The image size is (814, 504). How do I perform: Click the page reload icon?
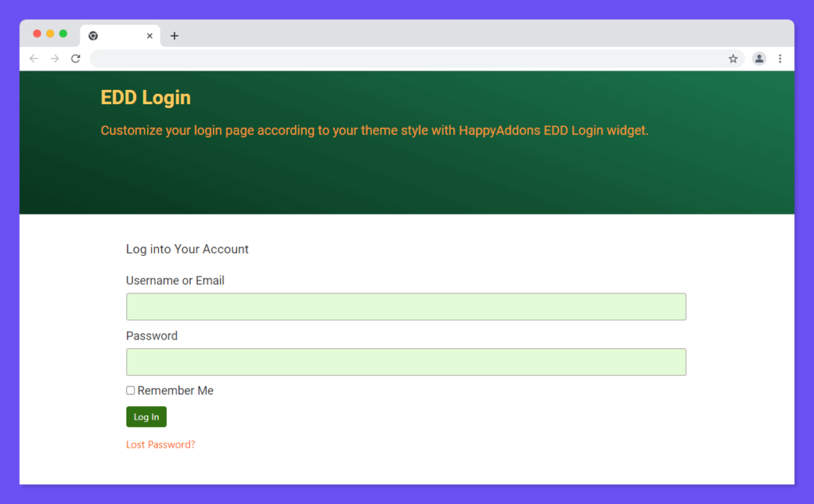[76, 58]
